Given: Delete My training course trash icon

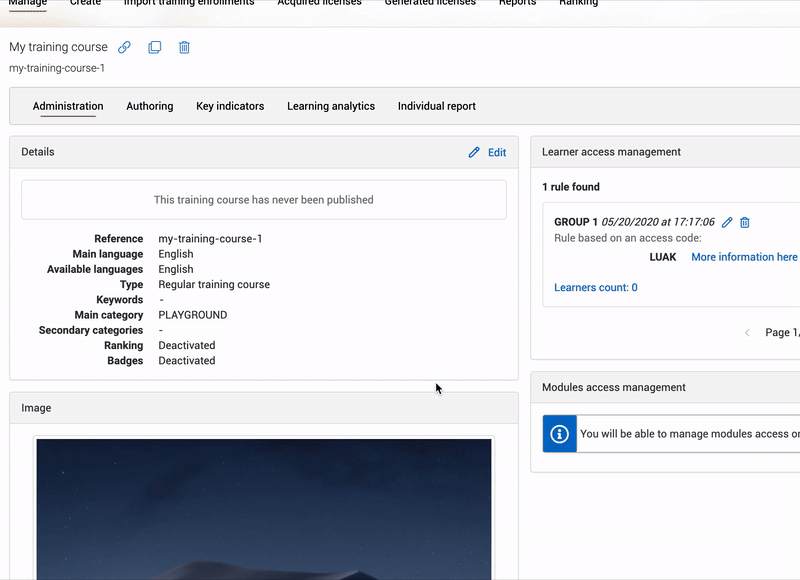Looking at the screenshot, I should tap(184, 47).
